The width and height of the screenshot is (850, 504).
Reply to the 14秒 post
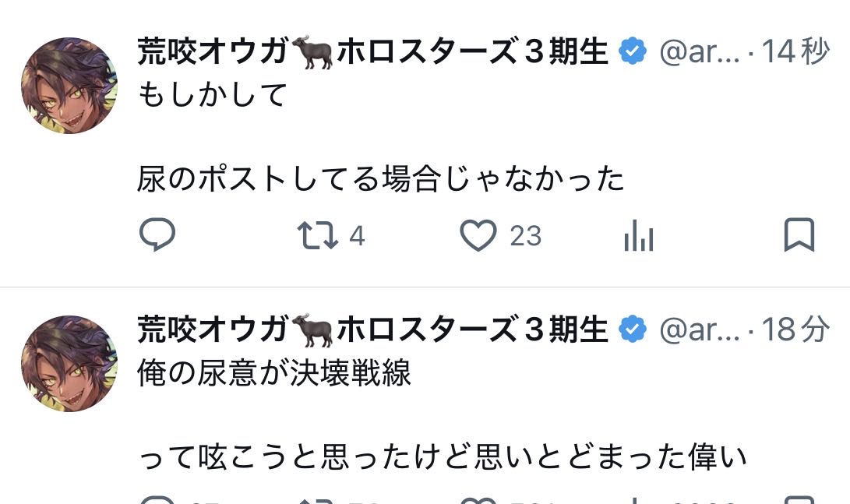tap(157, 234)
